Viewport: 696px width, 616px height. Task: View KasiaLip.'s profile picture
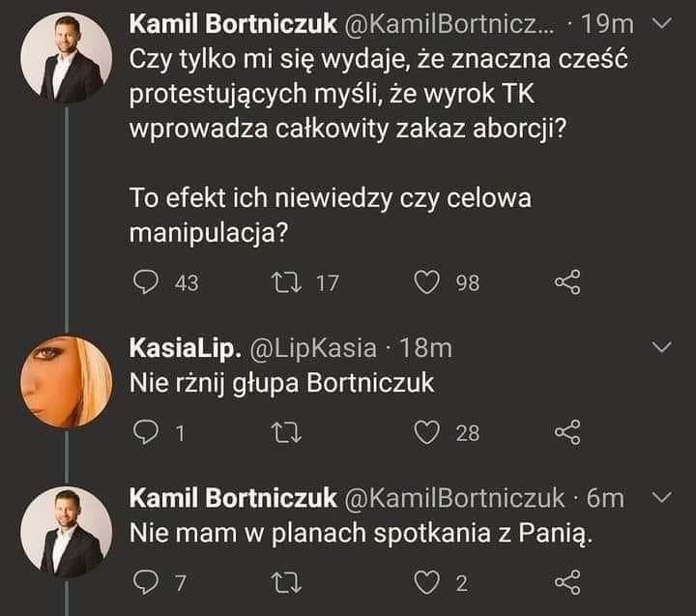[x=64, y=383]
